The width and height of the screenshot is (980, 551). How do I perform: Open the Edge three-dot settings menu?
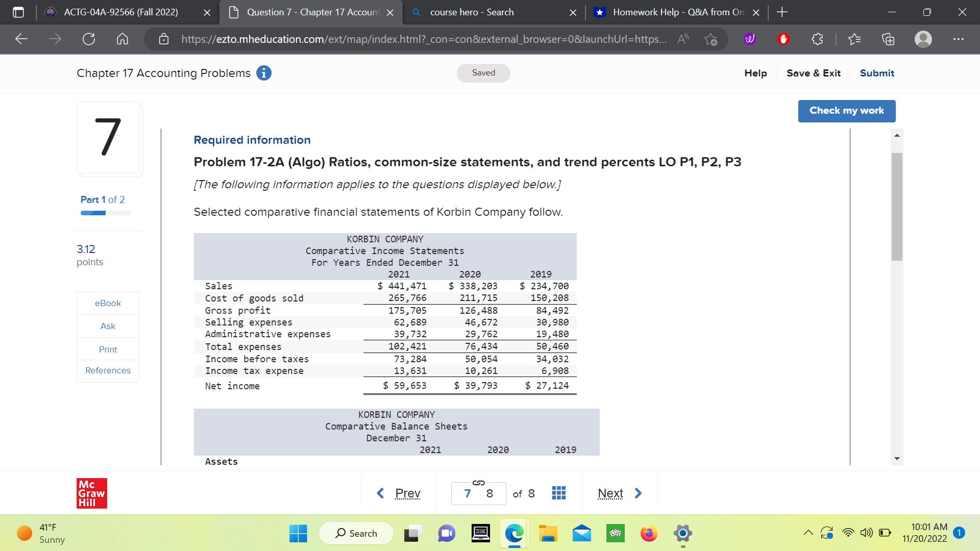point(959,39)
